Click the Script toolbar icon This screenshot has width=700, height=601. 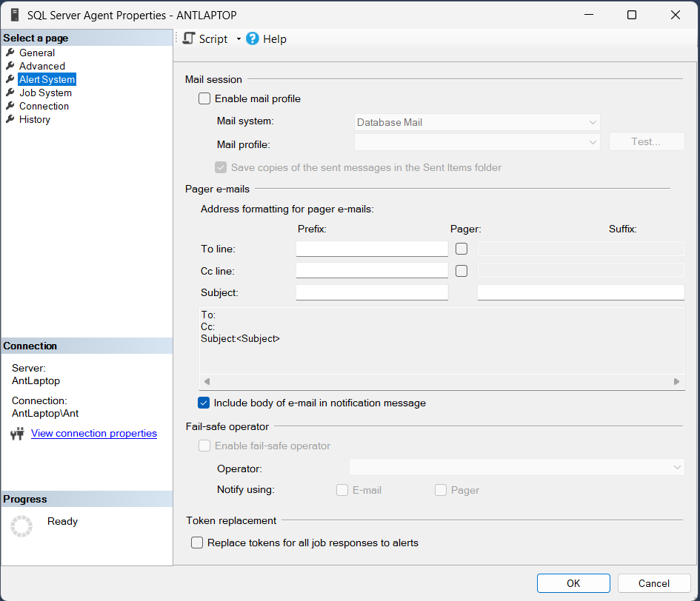coord(190,38)
